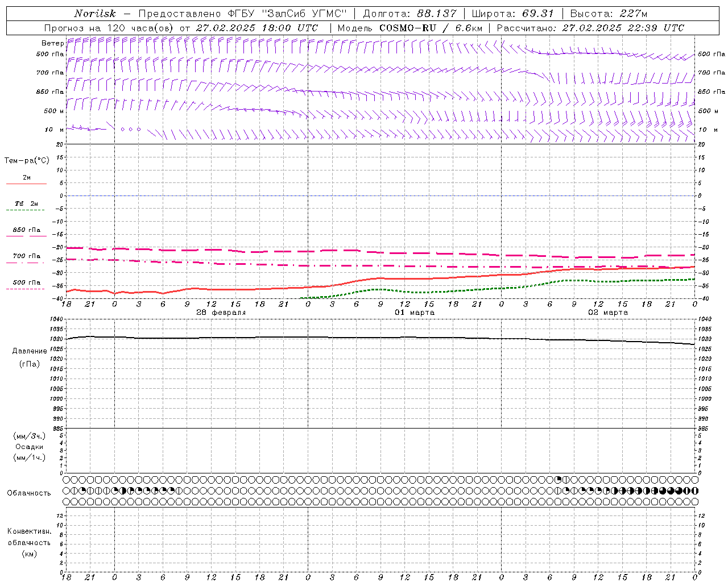This screenshot has height=582, width=728.
Task: Click the dashed pink sample under '700 гПа' legend
Action: point(26,263)
